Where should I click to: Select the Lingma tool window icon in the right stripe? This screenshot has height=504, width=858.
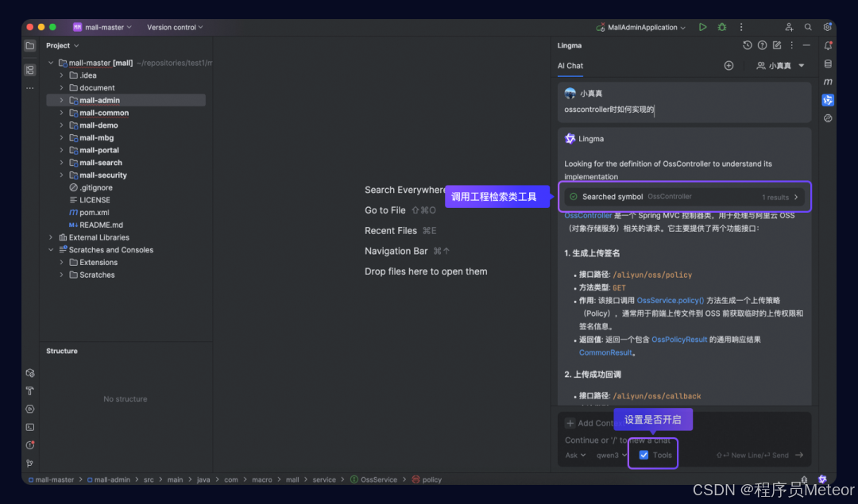coord(828,100)
